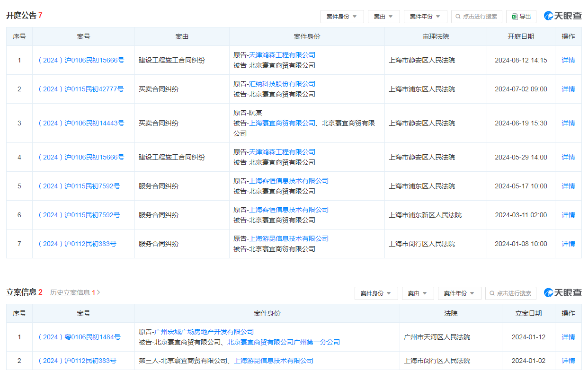Click the 立案日期 column header
This screenshot has height=371, width=588.
528,313
